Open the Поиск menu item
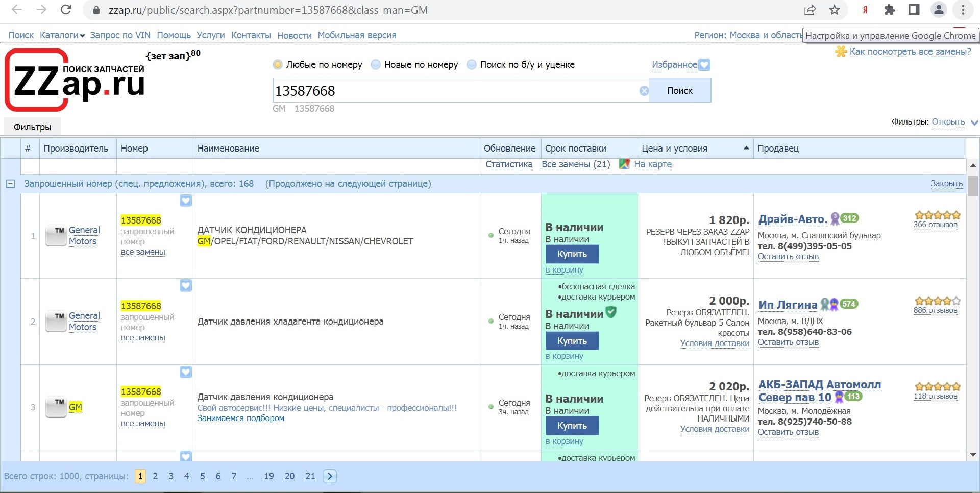 21,35
